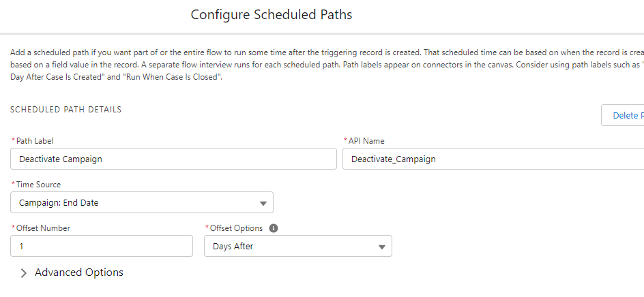Click the Offset Options info icon
Viewport: 644px width, 297px height.
pos(274,228)
